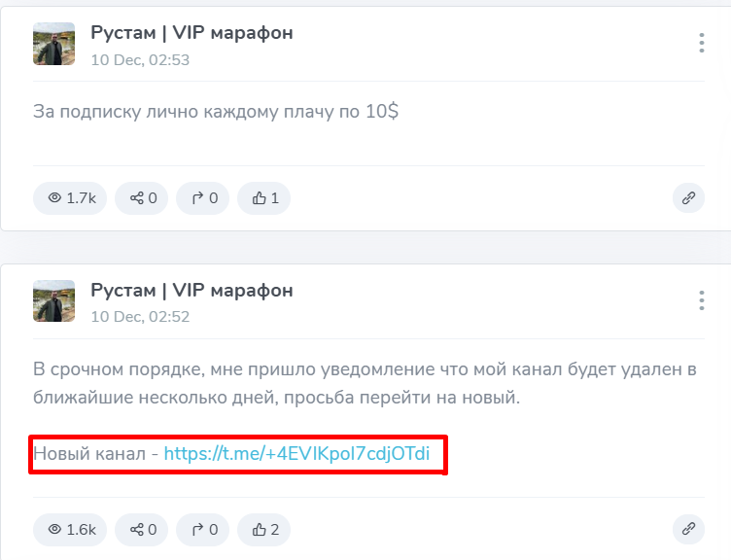Screen dimensions: 731x560
Task: Click channel name on the 02:52 post
Action: tap(191, 290)
